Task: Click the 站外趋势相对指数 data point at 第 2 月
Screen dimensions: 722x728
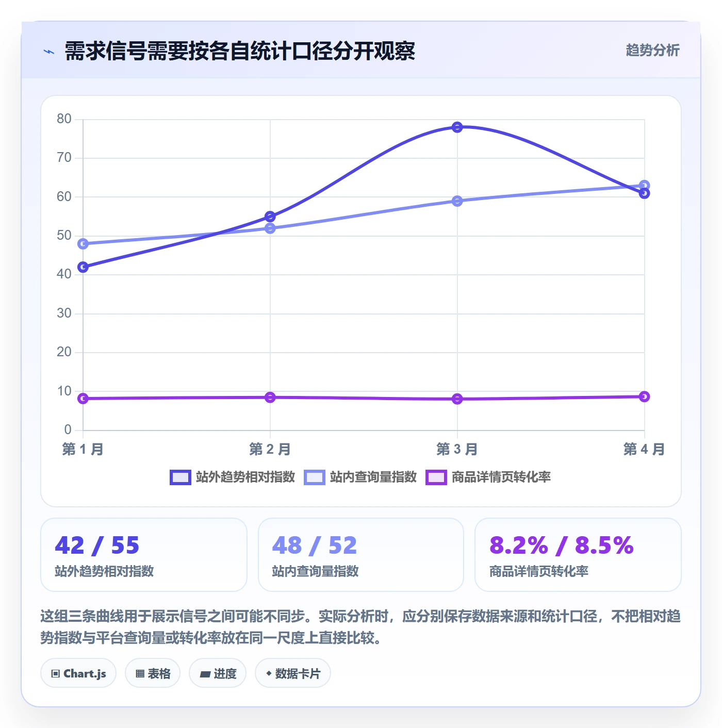Action: tap(270, 217)
